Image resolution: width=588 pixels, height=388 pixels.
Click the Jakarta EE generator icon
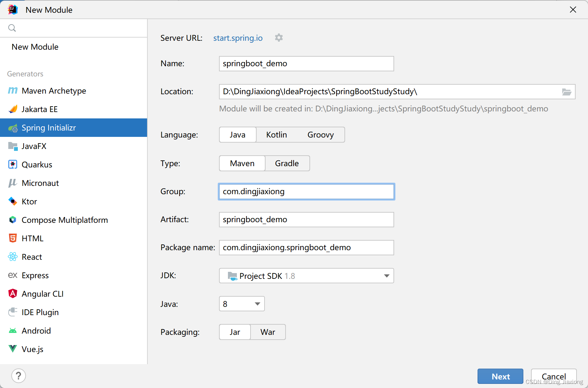pos(13,109)
